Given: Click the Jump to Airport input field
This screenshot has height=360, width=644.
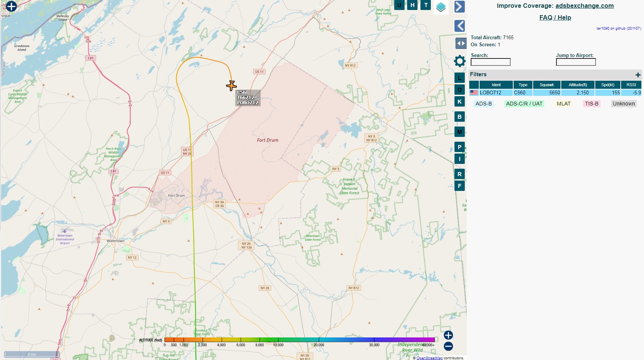Looking at the screenshot, I should [x=576, y=62].
